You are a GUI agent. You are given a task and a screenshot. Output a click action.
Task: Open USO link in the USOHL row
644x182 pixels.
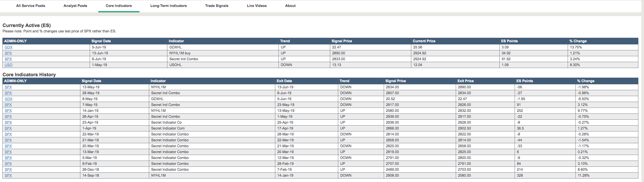click(x=9, y=65)
